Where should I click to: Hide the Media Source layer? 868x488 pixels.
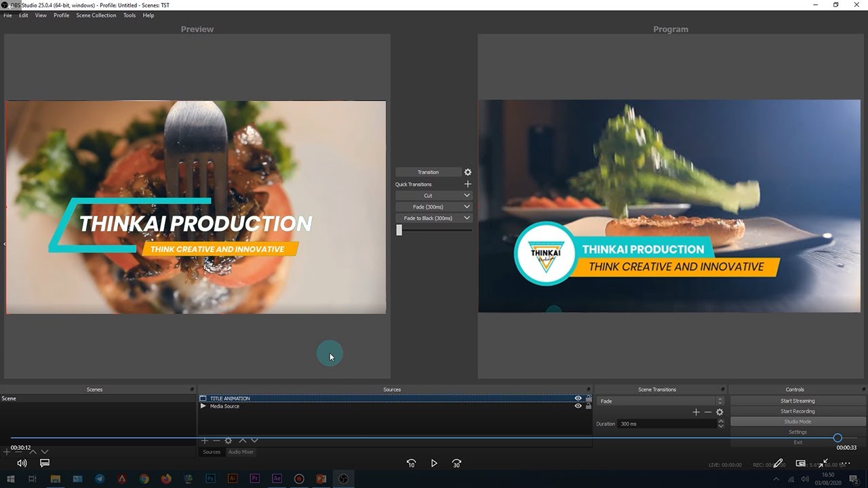click(578, 406)
